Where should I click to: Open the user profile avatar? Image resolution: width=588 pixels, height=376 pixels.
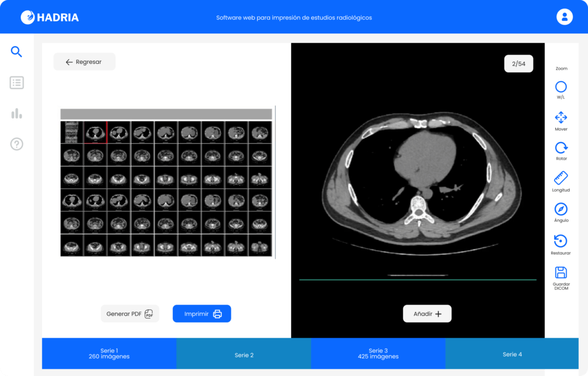(x=564, y=17)
